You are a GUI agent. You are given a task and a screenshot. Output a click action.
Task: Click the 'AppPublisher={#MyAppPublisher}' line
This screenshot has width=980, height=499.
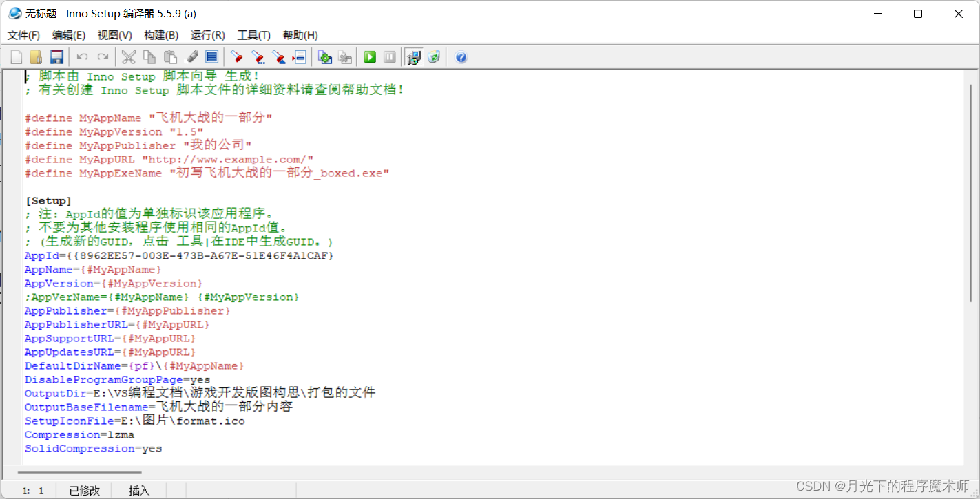127,310
